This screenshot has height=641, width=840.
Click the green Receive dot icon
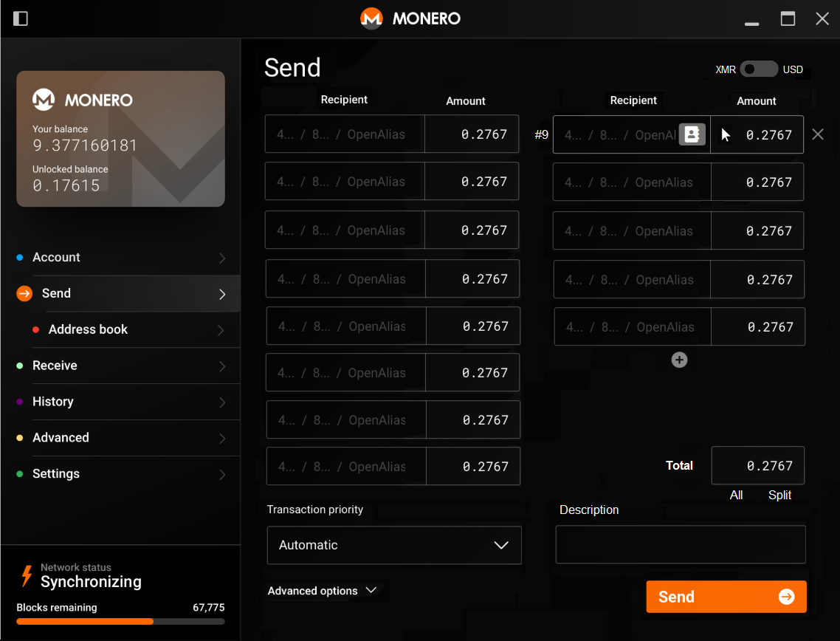(20, 366)
